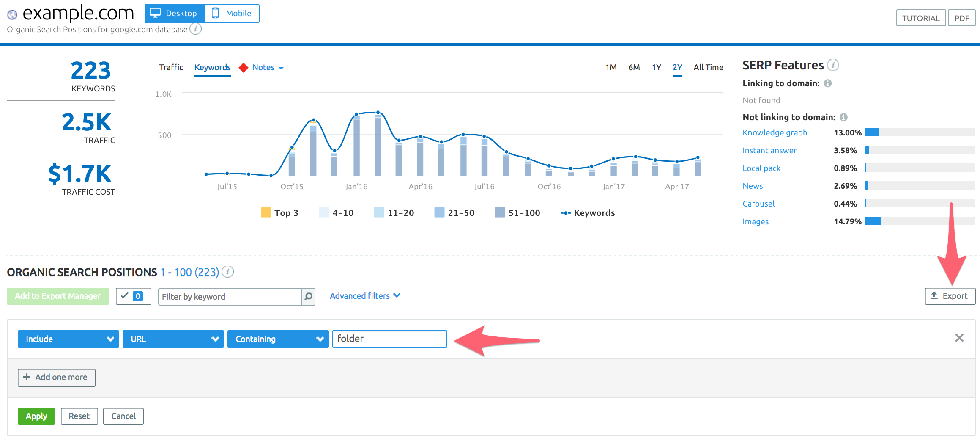The image size is (980, 441).
Task: Remove the filter row with X icon
Action: pos(959,338)
